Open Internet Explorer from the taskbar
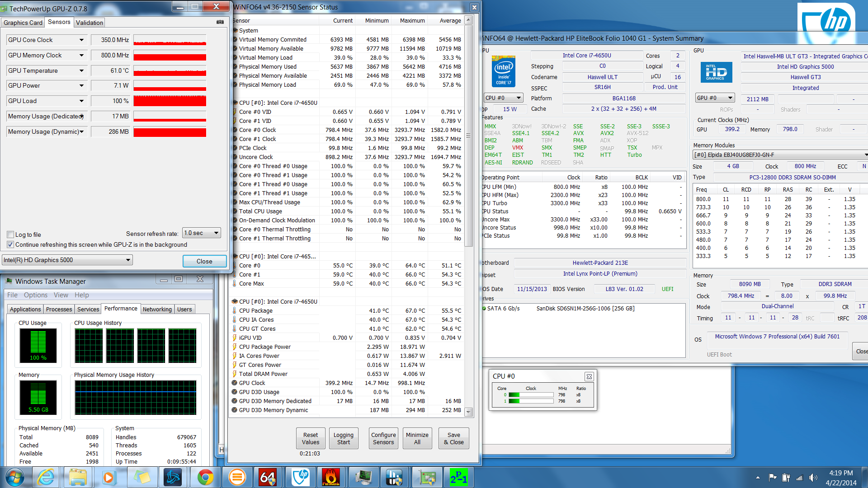Viewport: 868px width, 488px height. tap(46, 477)
